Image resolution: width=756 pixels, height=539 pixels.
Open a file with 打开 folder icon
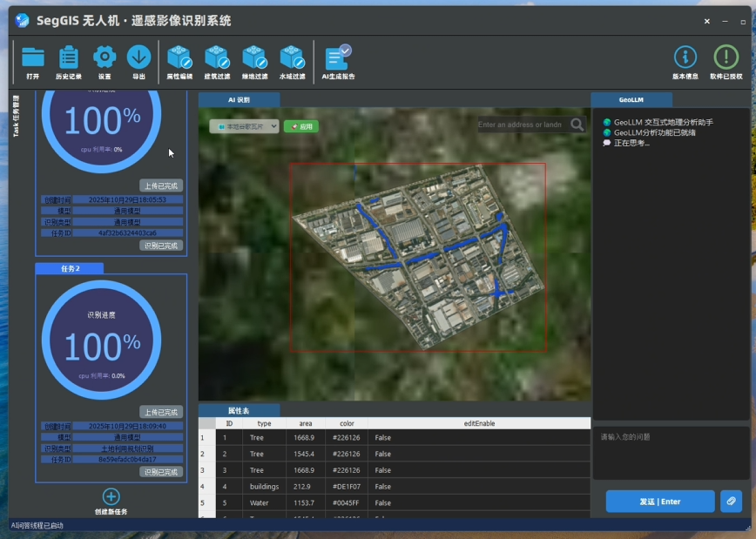tap(33, 57)
